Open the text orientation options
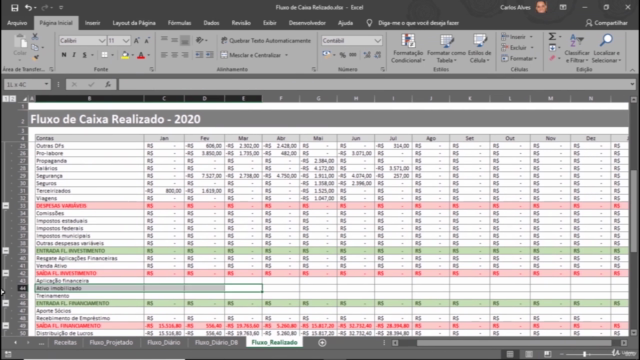This screenshot has height=360, width=640. coord(201,40)
